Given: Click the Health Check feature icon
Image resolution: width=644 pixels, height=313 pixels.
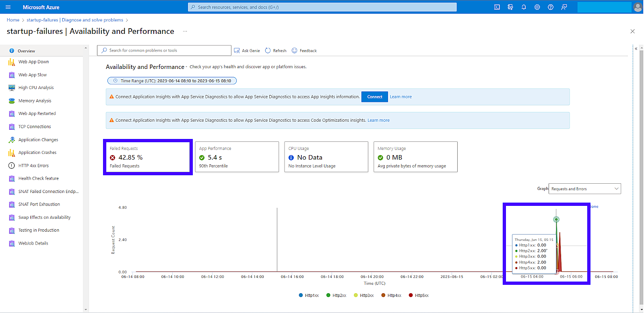Looking at the screenshot, I should (12, 178).
